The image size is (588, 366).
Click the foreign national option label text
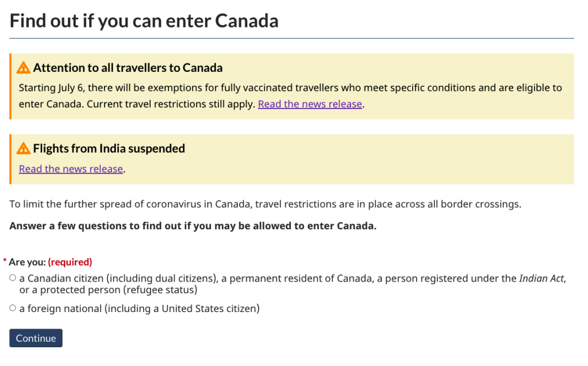point(139,309)
